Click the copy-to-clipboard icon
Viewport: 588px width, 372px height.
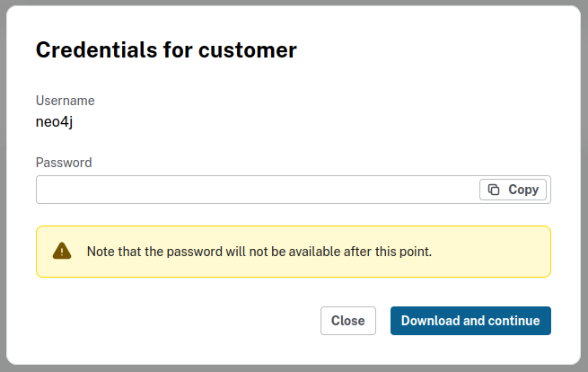click(494, 190)
